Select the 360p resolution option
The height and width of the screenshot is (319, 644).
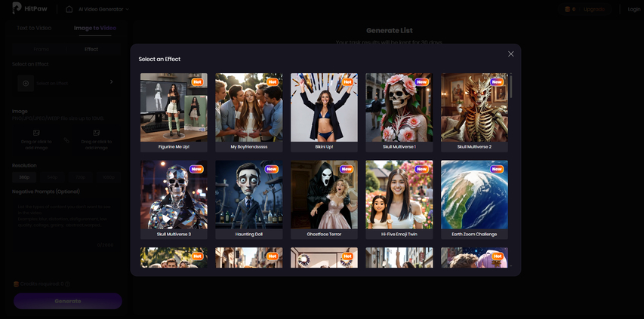point(25,177)
